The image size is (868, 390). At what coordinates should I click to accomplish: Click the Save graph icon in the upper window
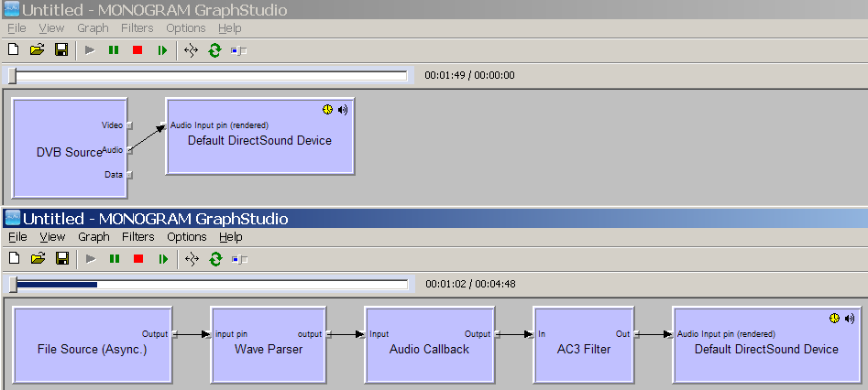[61, 49]
